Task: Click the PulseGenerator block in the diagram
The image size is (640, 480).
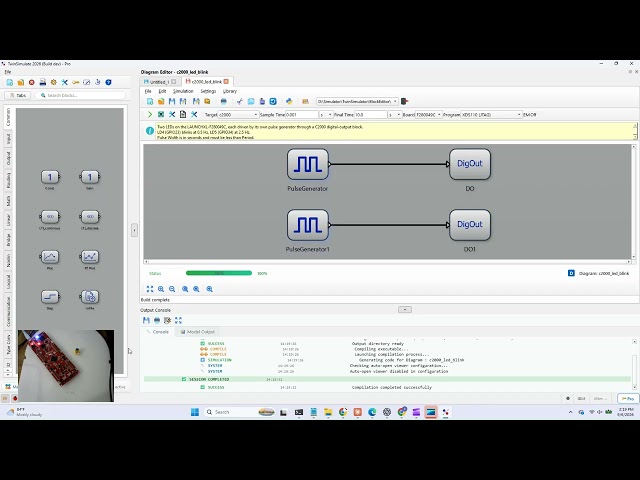Action: click(308, 164)
